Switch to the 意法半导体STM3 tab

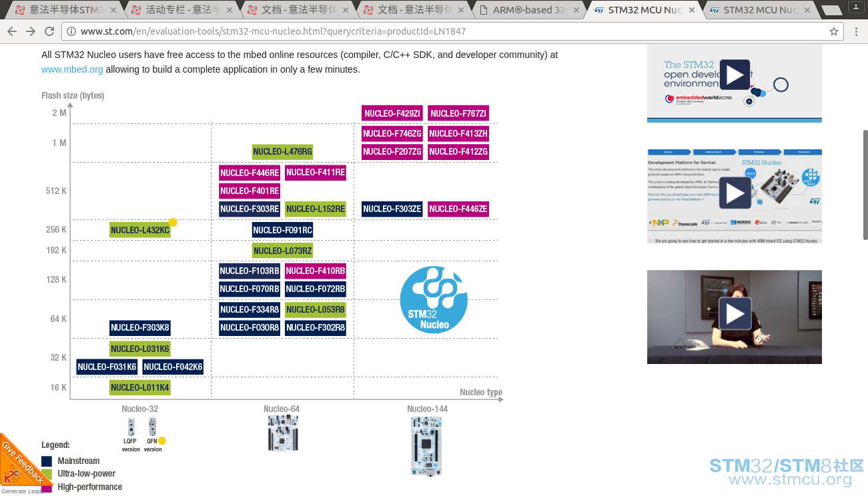click(65, 10)
